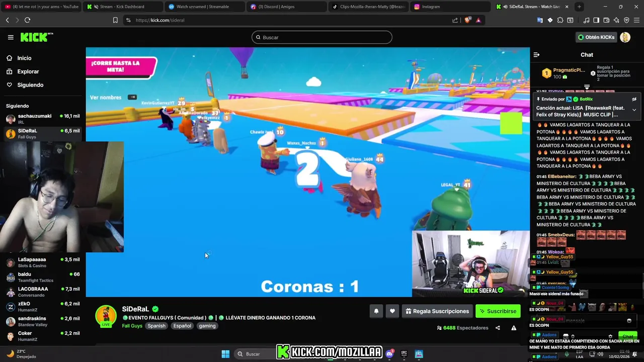This screenshot has width=644, height=362.
Task: Open the Brave main menu button
Action: pyautogui.click(x=636, y=20)
